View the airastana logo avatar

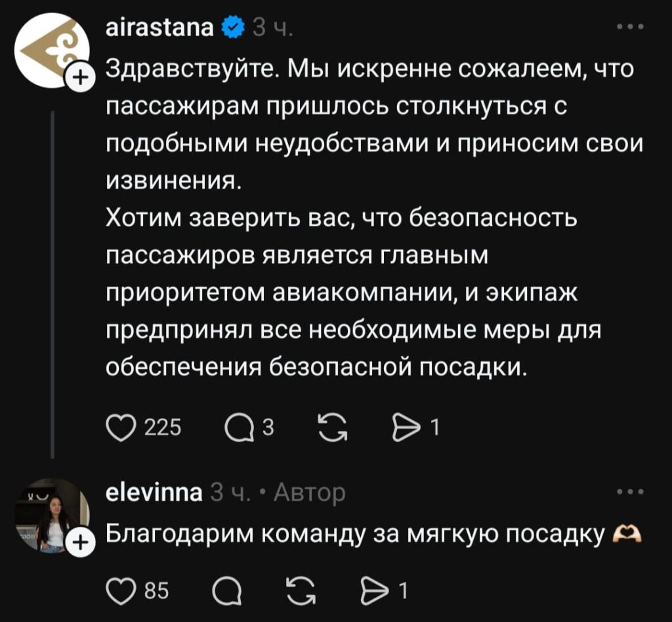50,51
